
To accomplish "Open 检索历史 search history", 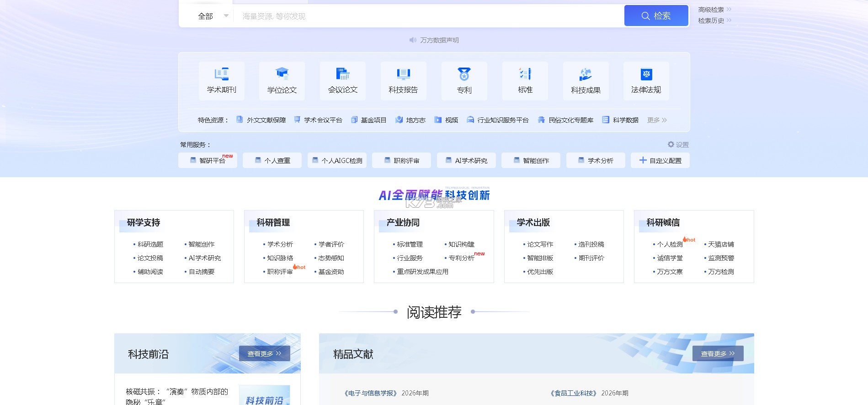I will [x=714, y=20].
